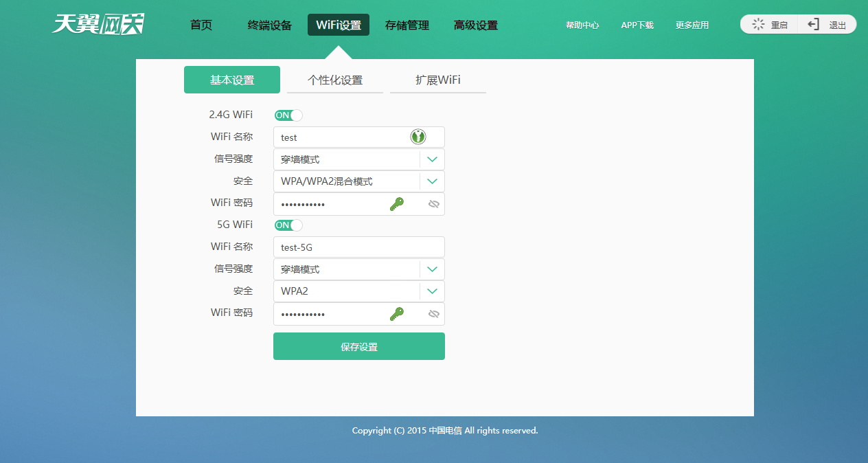Image resolution: width=868 pixels, height=463 pixels.
Task: Click the 天翼网关 logo
Action: point(98,23)
